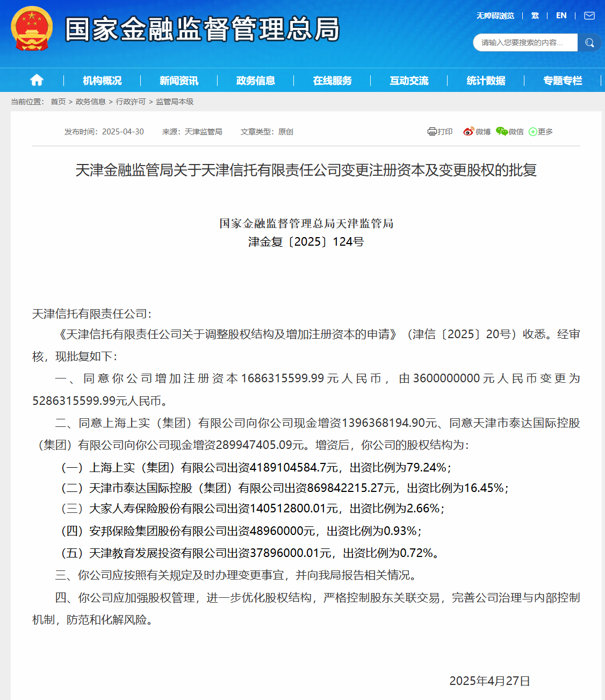Click the 文章类型：原创 text
This screenshot has width=605, height=700.
click(267, 132)
